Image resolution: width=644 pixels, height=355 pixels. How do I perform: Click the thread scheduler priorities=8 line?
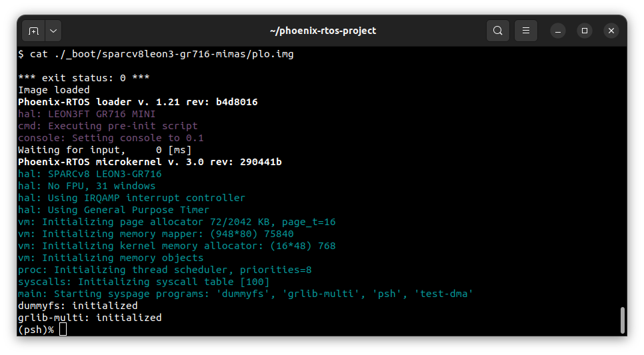point(165,270)
